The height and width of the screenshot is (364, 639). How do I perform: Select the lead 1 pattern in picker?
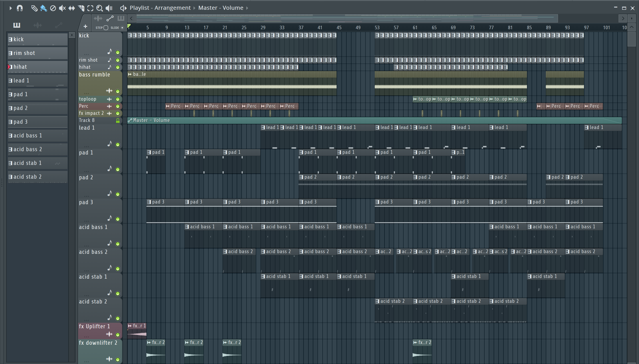[37, 80]
